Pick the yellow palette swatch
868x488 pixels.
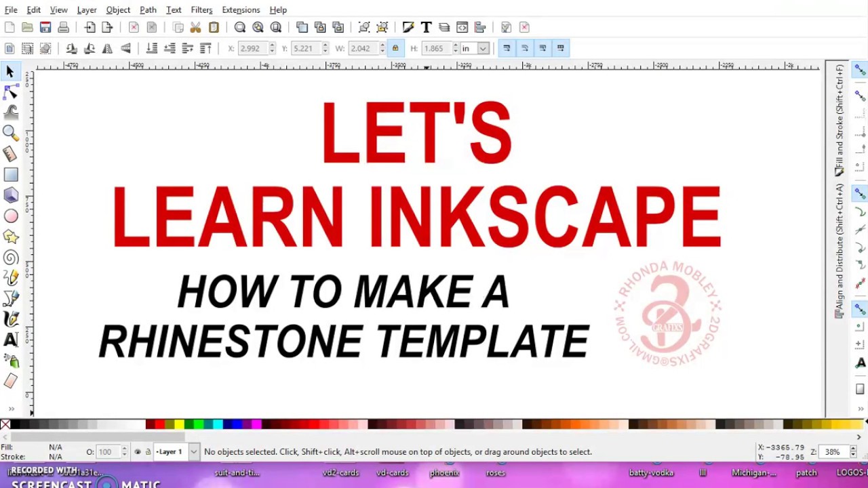[179, 425]
